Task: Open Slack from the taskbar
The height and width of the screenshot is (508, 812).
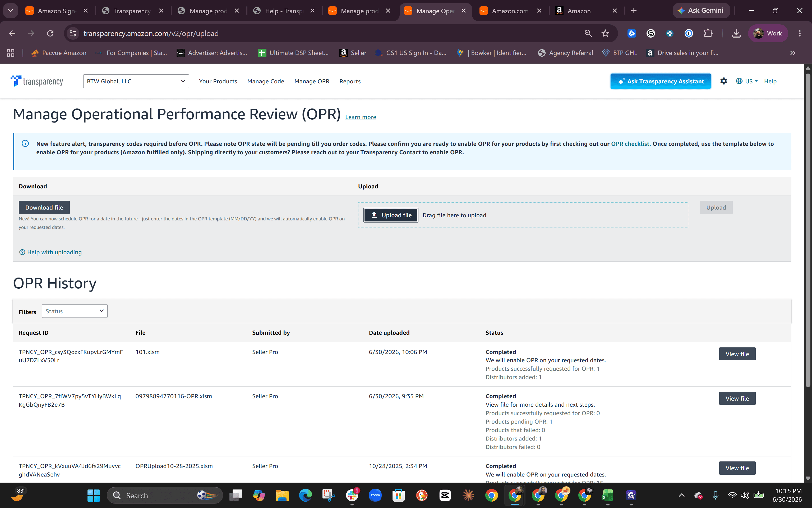Action: (x=352, y=495)
